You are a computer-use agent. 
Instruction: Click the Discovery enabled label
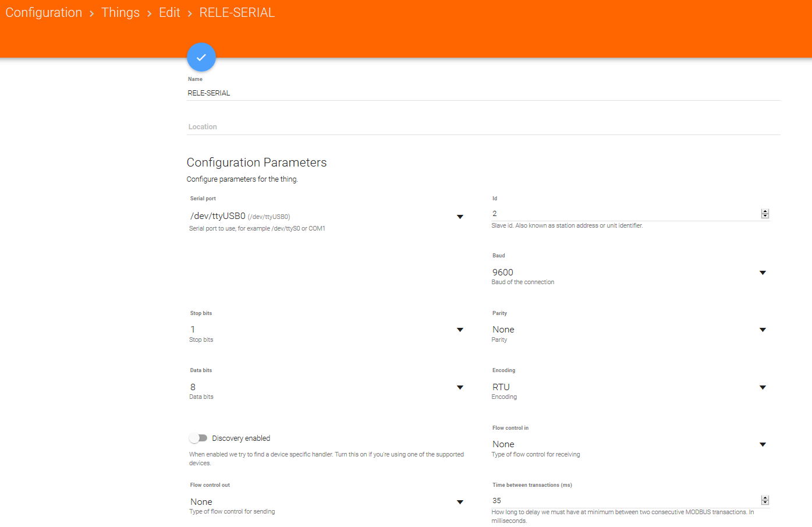241,438
